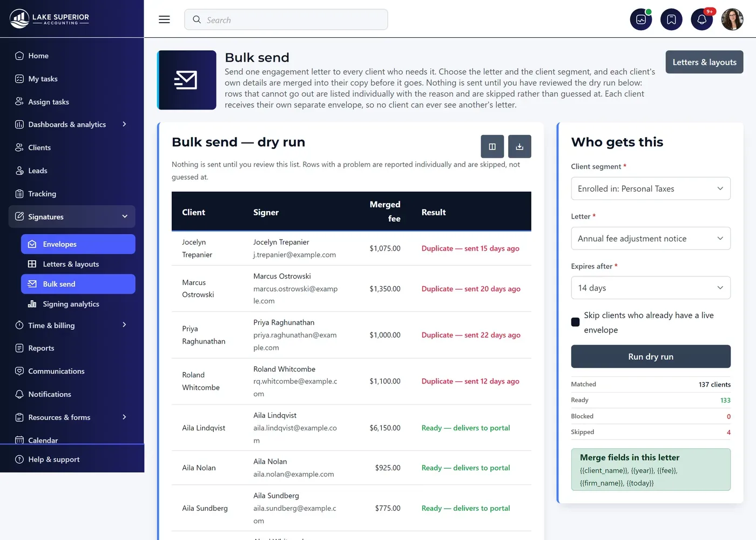756x540 pixels.
Task: Click the notifications bell icon
Action: [x=702, y=19]
